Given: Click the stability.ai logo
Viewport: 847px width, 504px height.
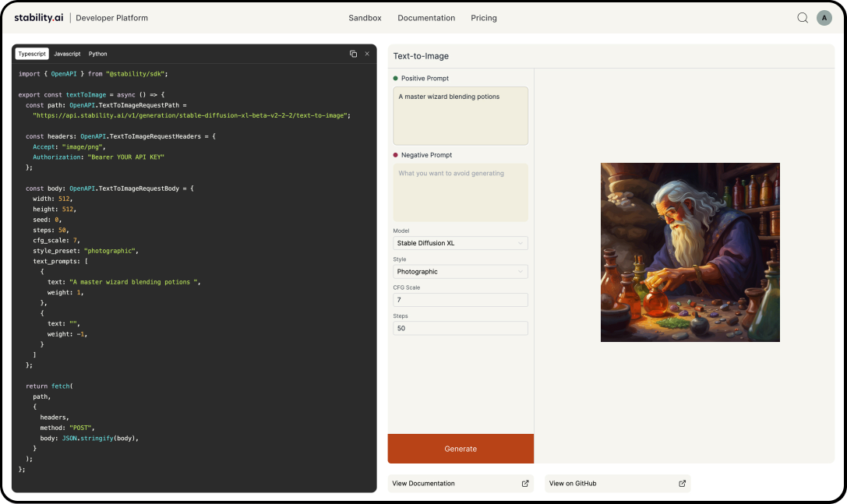Looking at the screenshot, I should click(x=39, y=18).
